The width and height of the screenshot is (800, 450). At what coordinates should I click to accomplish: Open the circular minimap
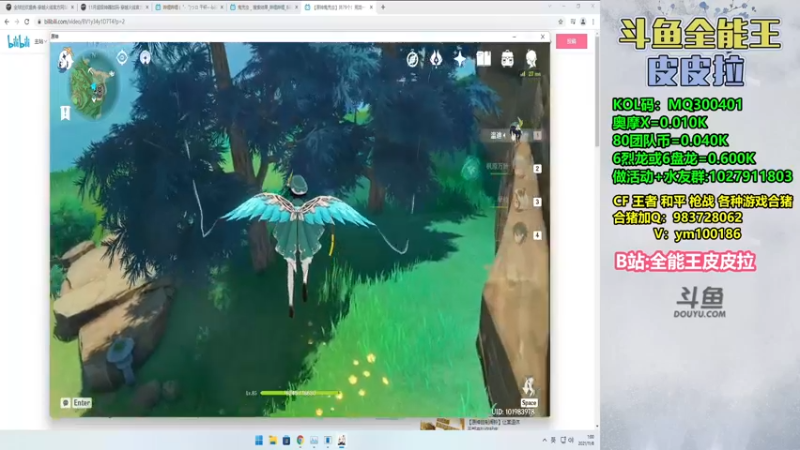tap(93, 87)
